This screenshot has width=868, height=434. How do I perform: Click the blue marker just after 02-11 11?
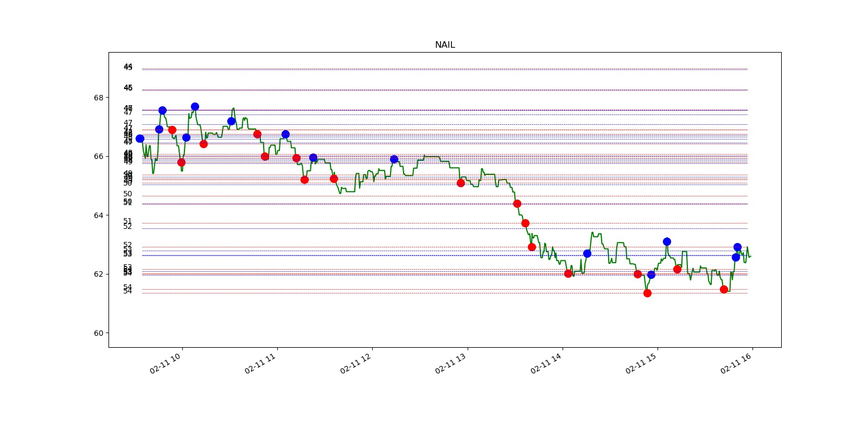point(285,134)
